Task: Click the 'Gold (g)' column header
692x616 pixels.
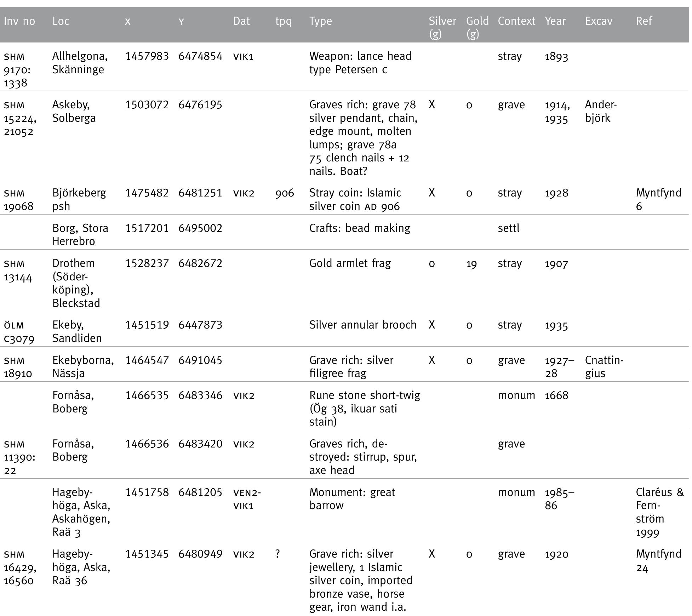Action: click(x=477, y=27)
